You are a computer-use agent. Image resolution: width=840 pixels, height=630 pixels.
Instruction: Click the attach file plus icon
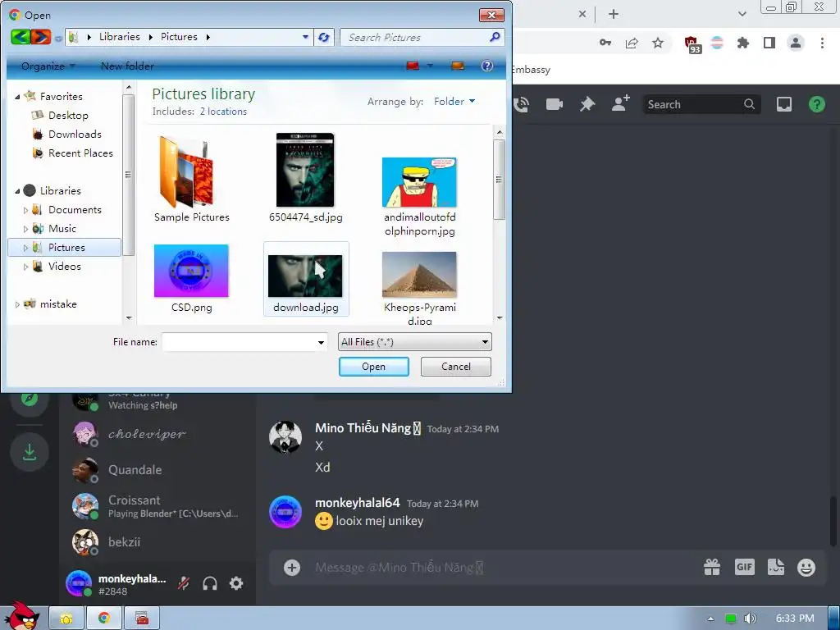point(292,568)
